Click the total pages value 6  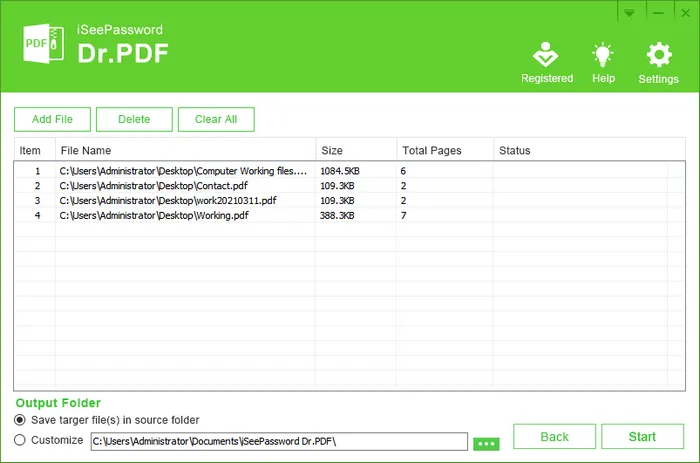tap(403, 171)
